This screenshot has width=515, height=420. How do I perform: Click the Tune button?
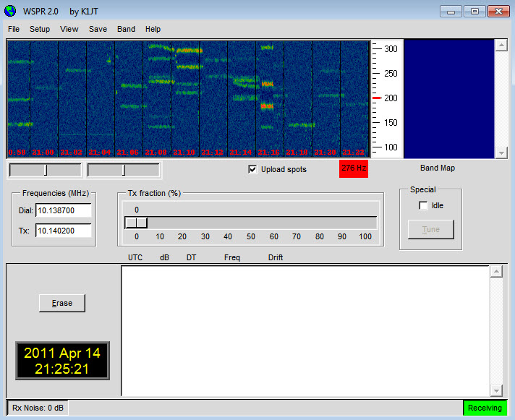click(430, 229)
